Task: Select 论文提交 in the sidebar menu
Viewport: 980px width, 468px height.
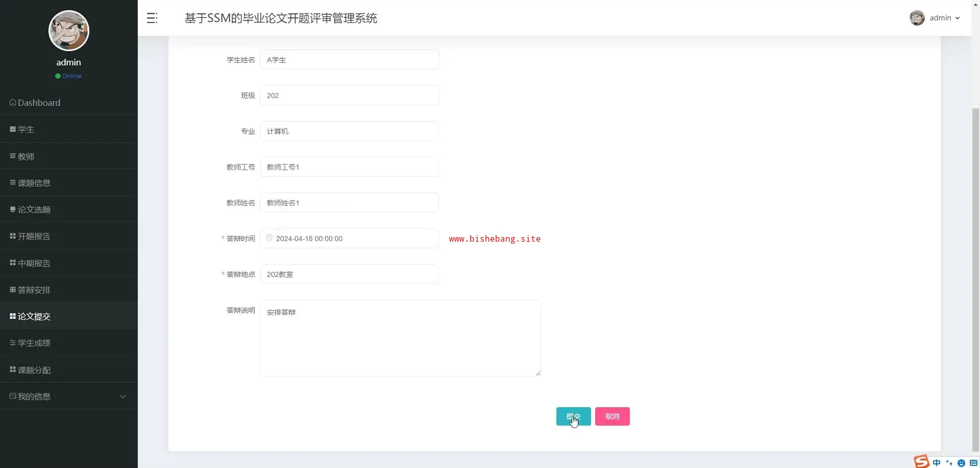Action: tap(69, 316)
